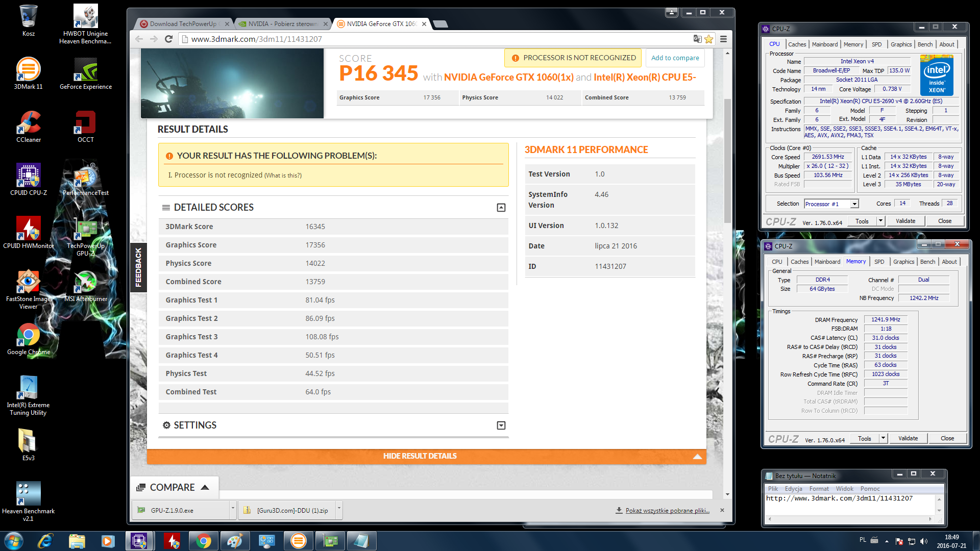The width and height of the screenshot is (980, 551).
Task: Click the clock in the taskbar
Action: click(x=951, y=541)
